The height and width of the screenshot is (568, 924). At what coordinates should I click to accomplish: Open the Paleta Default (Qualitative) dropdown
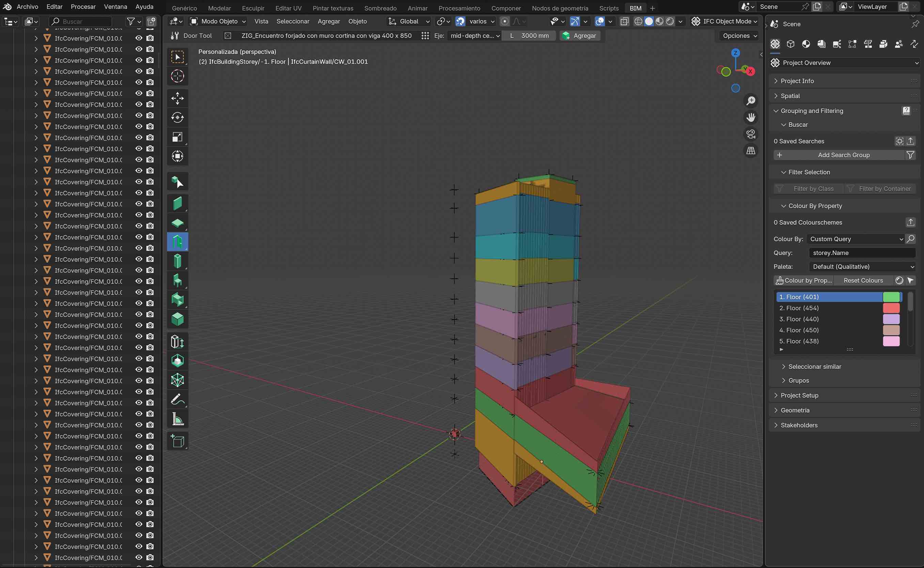[862, 267]
